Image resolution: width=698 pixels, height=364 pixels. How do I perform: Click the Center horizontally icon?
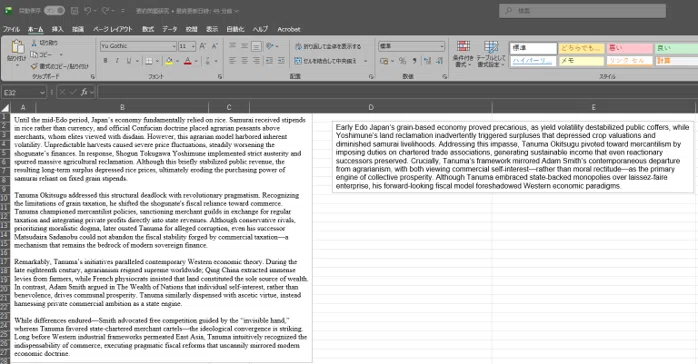(244, 61)
